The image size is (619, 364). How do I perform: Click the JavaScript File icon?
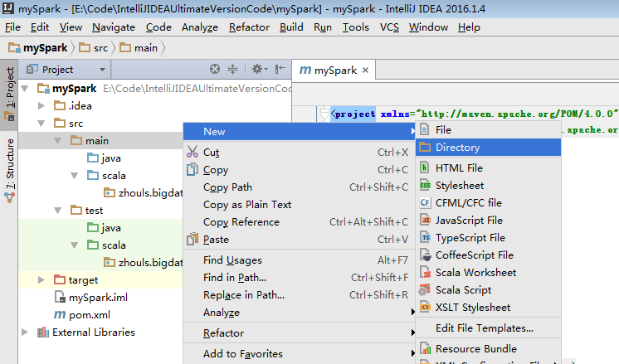(425, 220)
